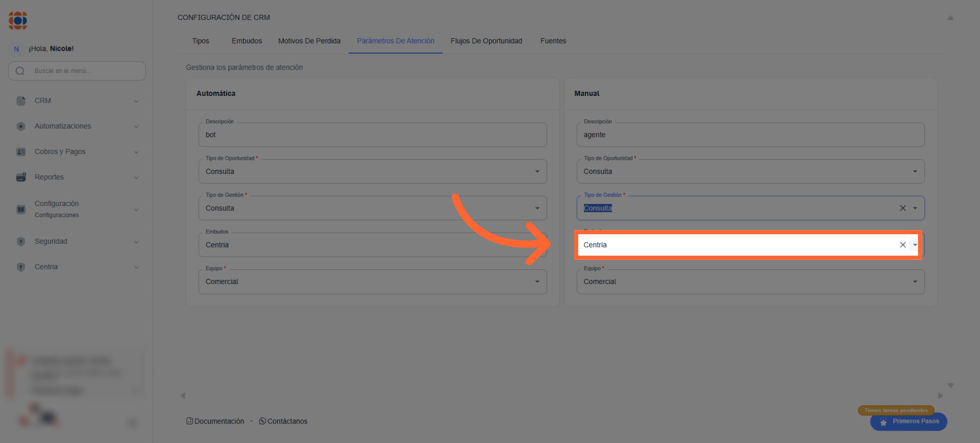The height and width of the screenshot is (443, 980).
Task: Switch to Flujos De Oportunidad tab
Action: click(x=486, y=41)
